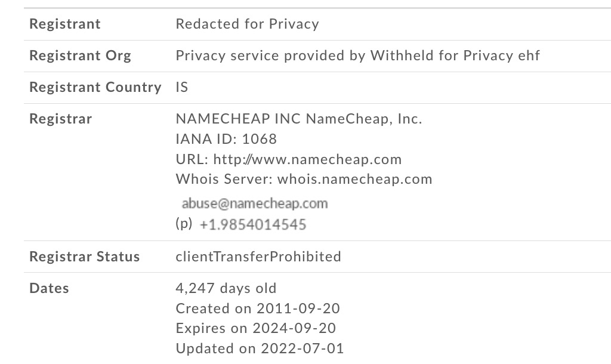Viewport: 611px width, 364px height.
Task: Click the whois.namecheap.com server text
Action: tap(354, 179)
